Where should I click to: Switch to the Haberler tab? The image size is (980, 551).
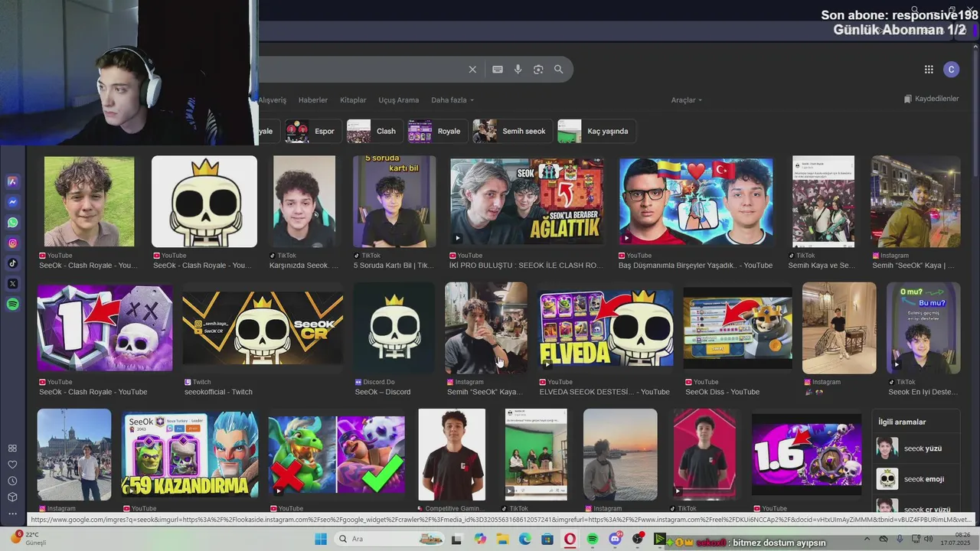(312, 100)
